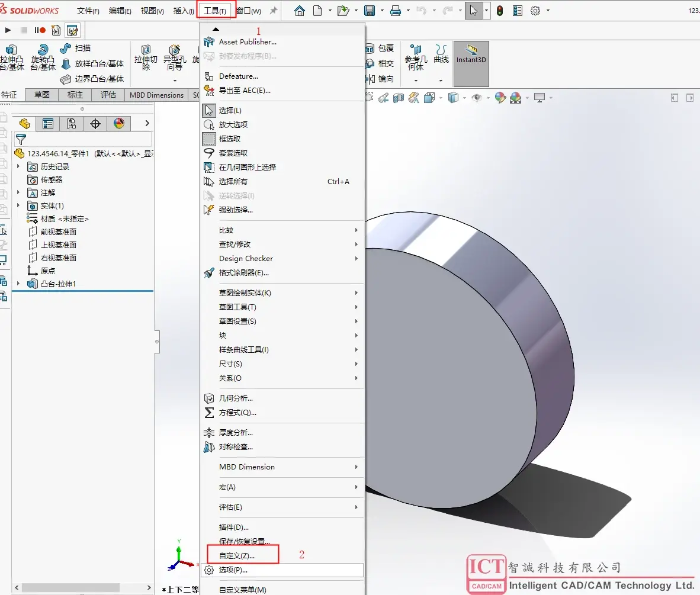Click the Intersect (相交) tool
This screenshot has width=700, height=595.
[380, 63]
